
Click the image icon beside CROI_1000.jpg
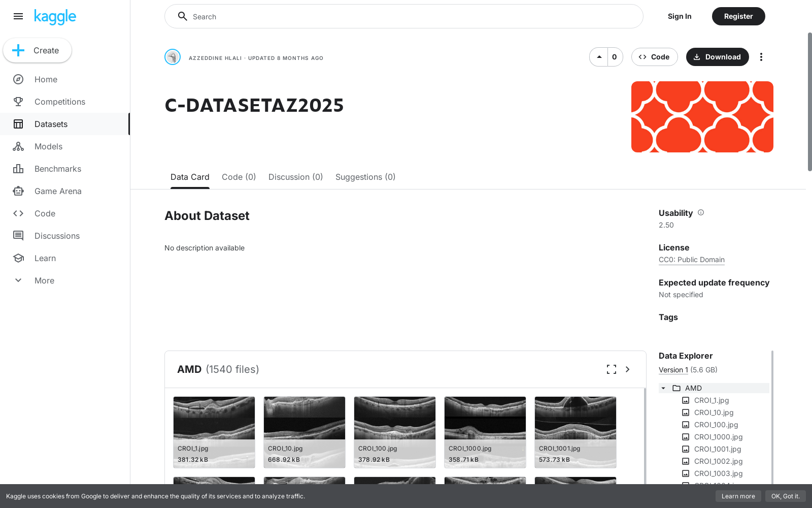tap(686, 437)
